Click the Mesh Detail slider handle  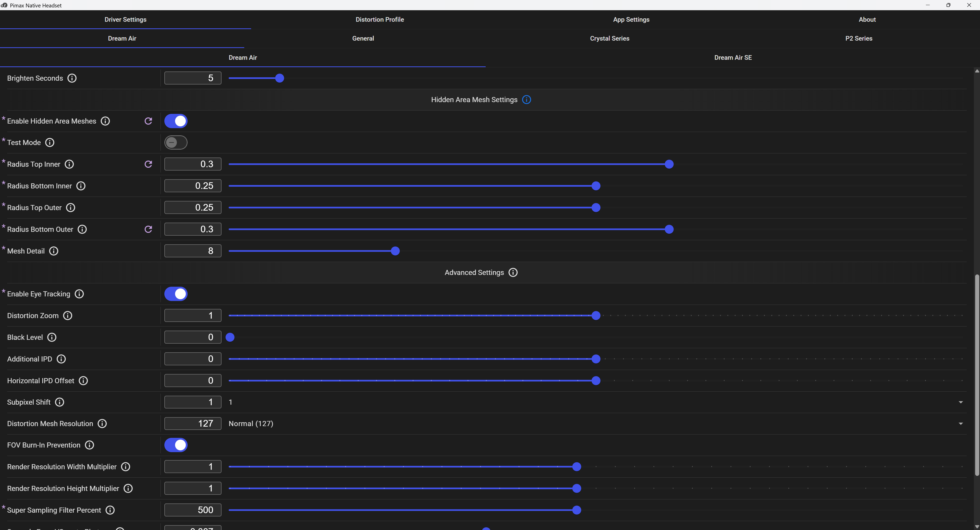pyautogui.click(x=395, y=251)
